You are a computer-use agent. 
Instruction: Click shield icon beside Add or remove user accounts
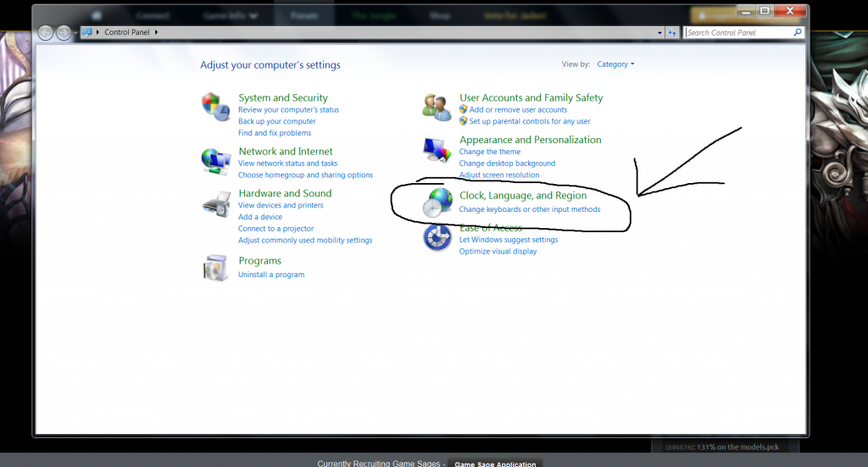(x=464, y=109)
